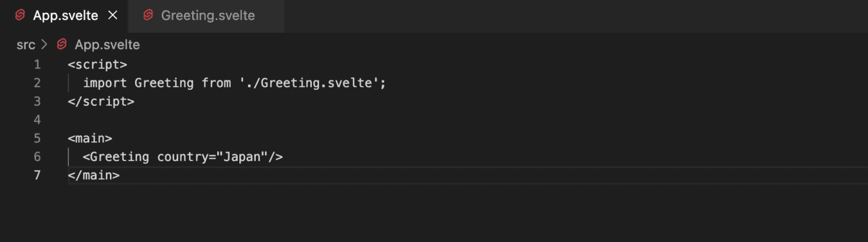Click the Svelte icon on Greeting.svelte tab
Viewport: 868px width, 242px height.
click(x=148, y=15)
